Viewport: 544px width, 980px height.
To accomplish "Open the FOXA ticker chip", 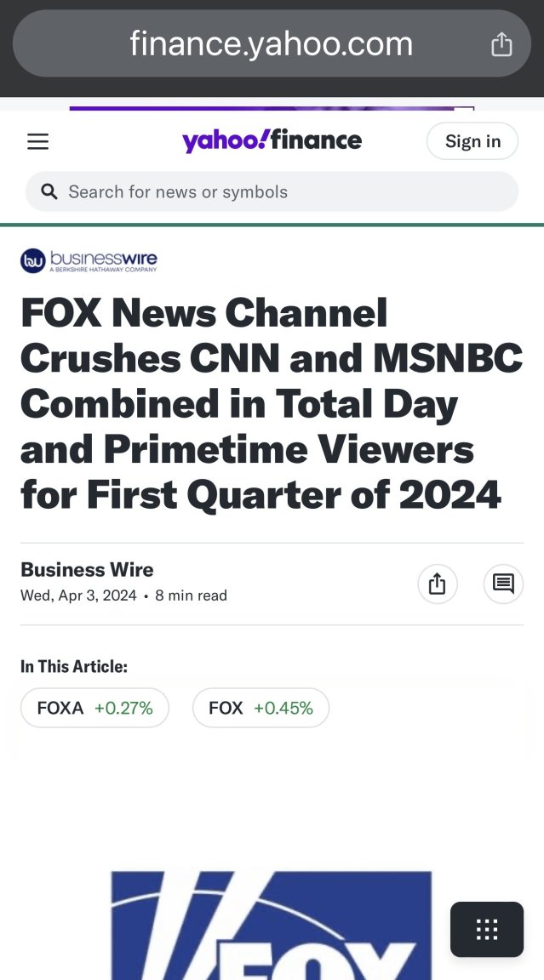I will coord(94,708).
